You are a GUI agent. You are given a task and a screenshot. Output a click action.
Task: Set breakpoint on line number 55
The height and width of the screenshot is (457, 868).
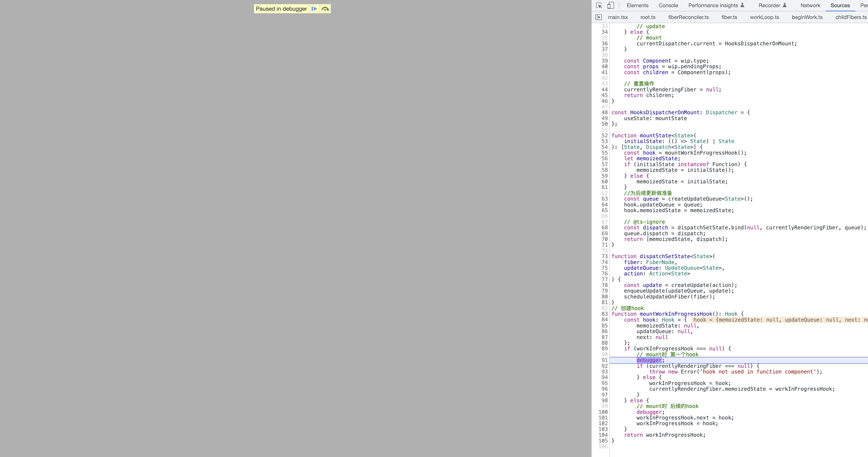pyautogui.click(x=604, y=153)
